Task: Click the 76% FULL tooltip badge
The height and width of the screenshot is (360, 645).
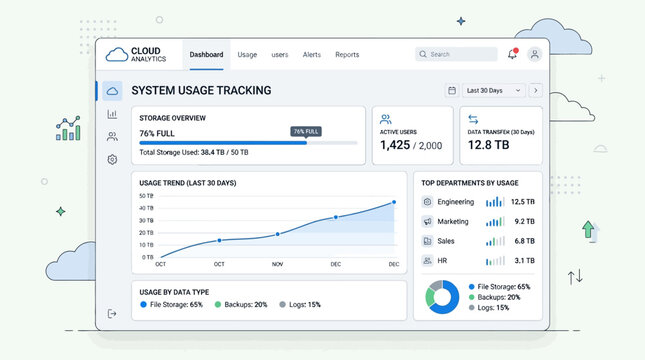Action: [x=306, y=132]
